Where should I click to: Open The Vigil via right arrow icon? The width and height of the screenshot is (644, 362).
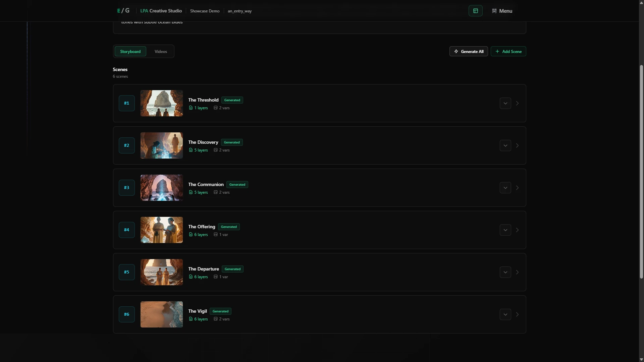coord(517,314)
